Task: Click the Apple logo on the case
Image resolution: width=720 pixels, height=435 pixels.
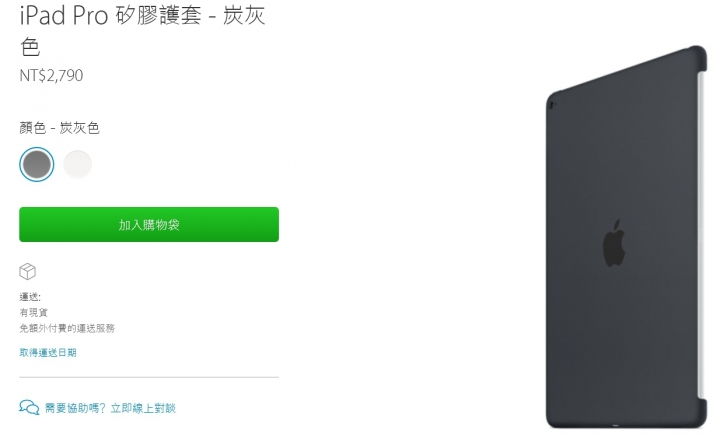Action: pyautogui.click(x=614, y=243)
